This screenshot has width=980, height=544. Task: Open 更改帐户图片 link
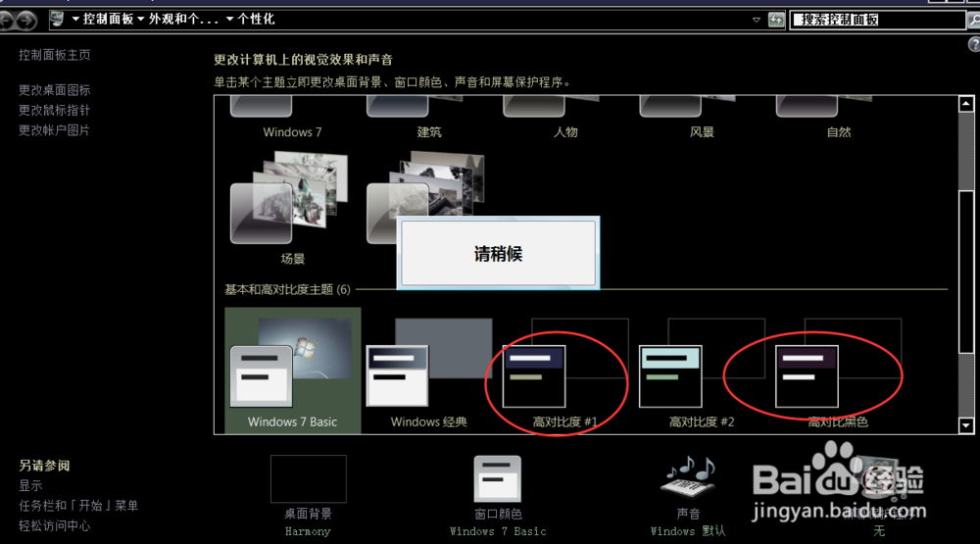click(54, 130)
